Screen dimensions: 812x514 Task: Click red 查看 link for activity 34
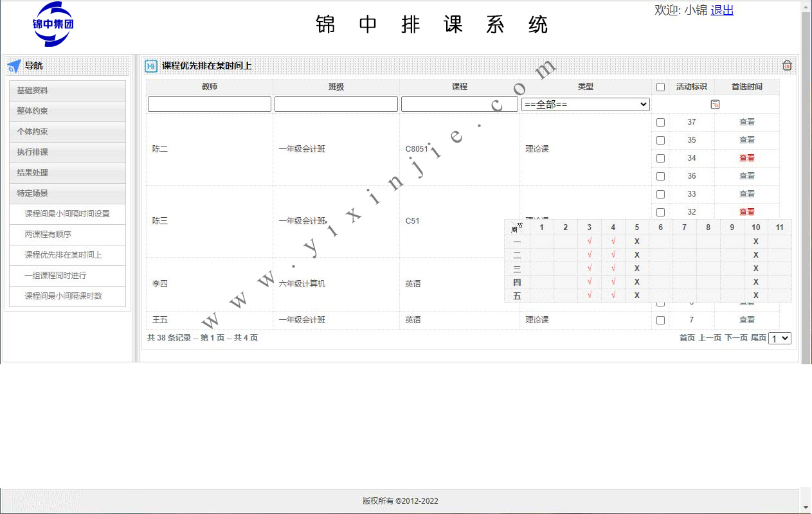(x=746, y=158)
